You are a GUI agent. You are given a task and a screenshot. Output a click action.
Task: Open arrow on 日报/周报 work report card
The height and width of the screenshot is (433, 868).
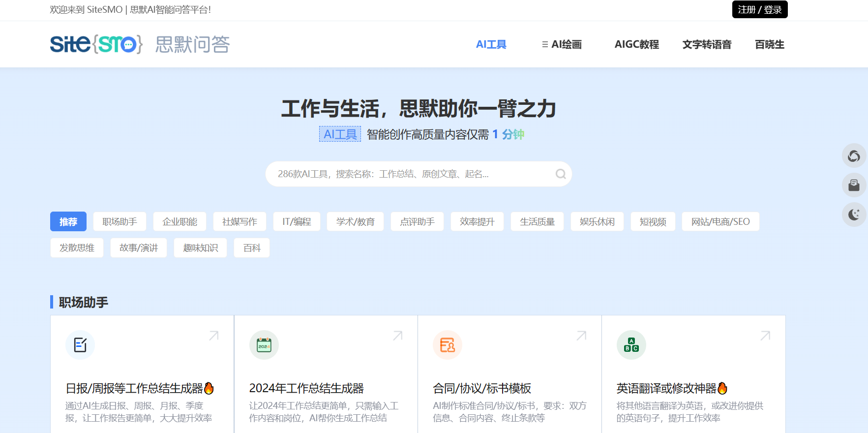(x=214, y=336)
